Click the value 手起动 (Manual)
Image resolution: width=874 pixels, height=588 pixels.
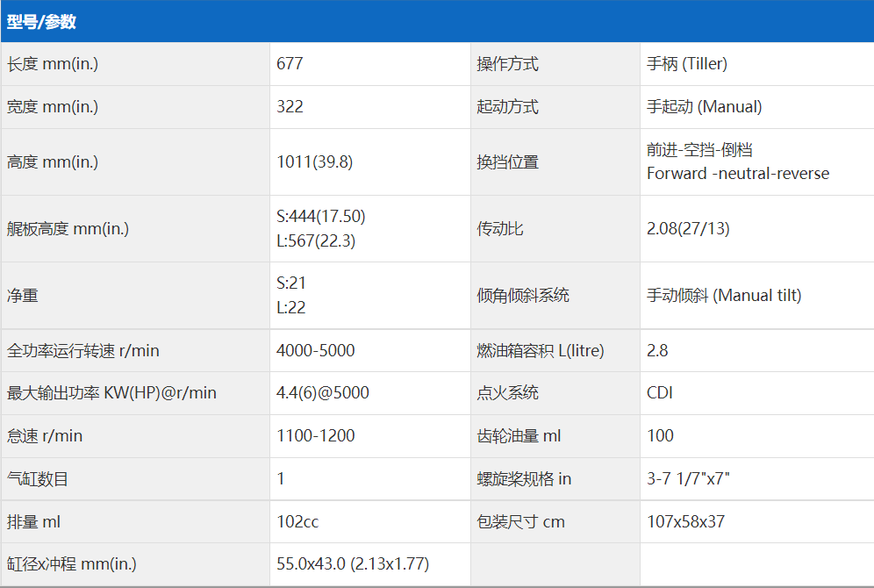705,106
